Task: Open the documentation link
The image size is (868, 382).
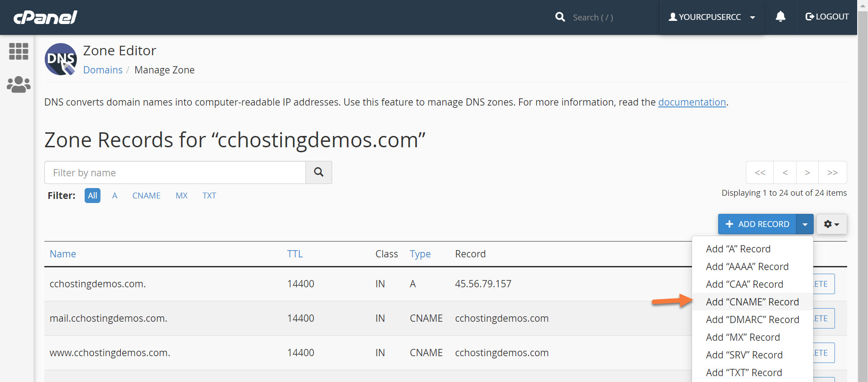Action: click(x=692, y=102)
